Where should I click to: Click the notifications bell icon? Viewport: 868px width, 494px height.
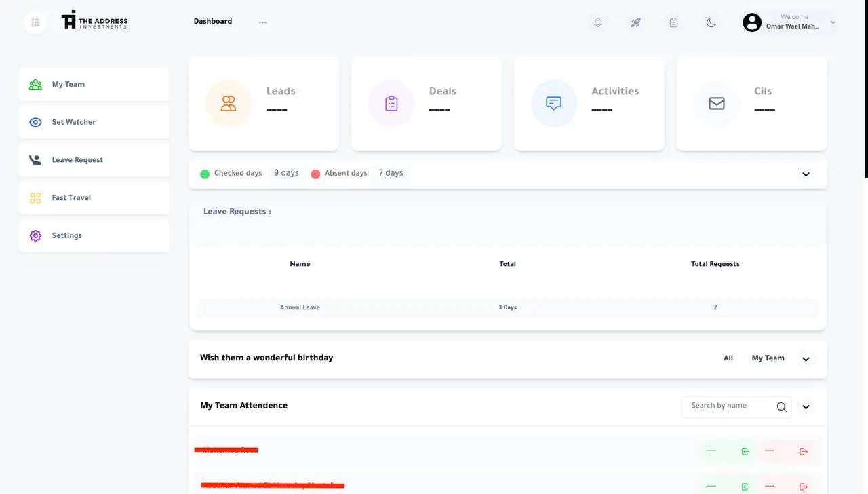(x=597, y=22)
